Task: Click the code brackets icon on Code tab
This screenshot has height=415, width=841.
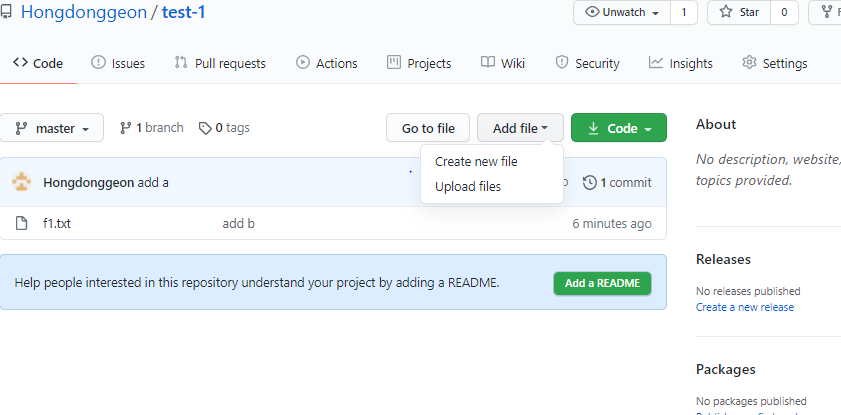Action: point(20,62)
